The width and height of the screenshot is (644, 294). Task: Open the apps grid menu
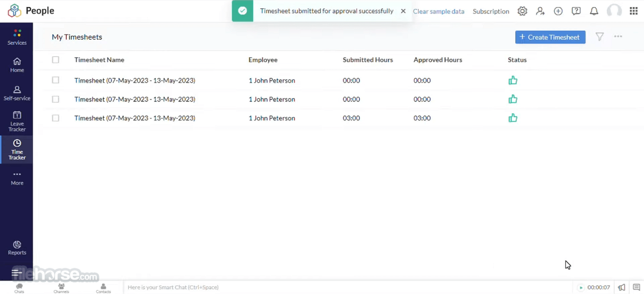click(x=633, y=11)
